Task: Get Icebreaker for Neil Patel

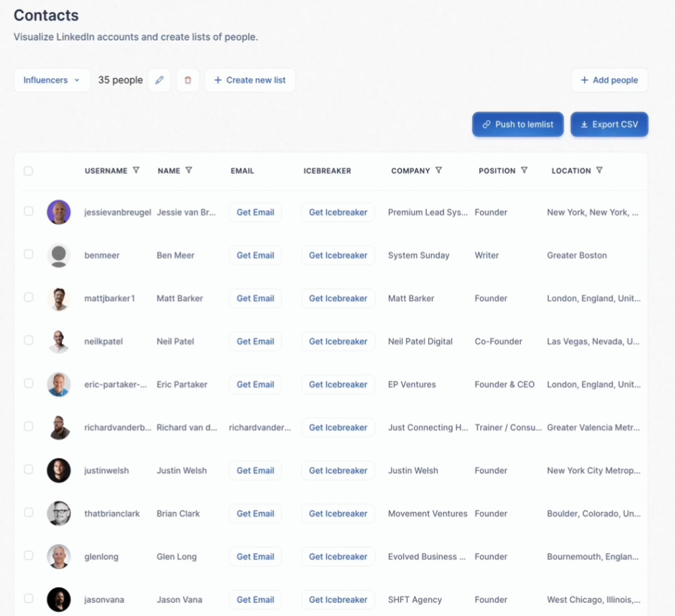Action: [338, 341]
